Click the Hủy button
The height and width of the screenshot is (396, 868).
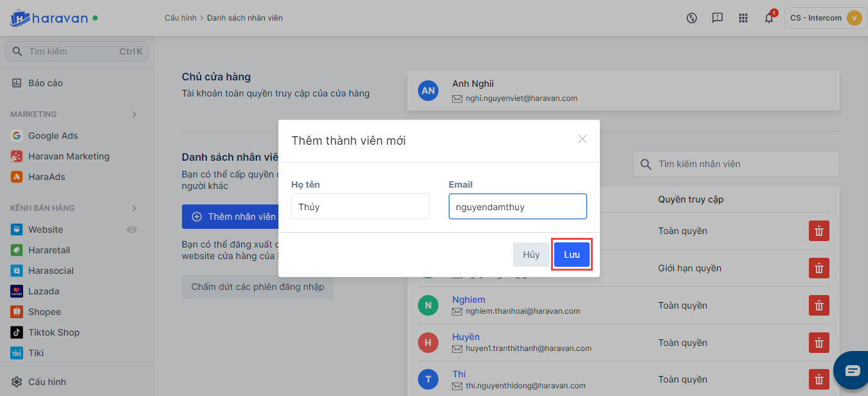(x=531, y=255)
